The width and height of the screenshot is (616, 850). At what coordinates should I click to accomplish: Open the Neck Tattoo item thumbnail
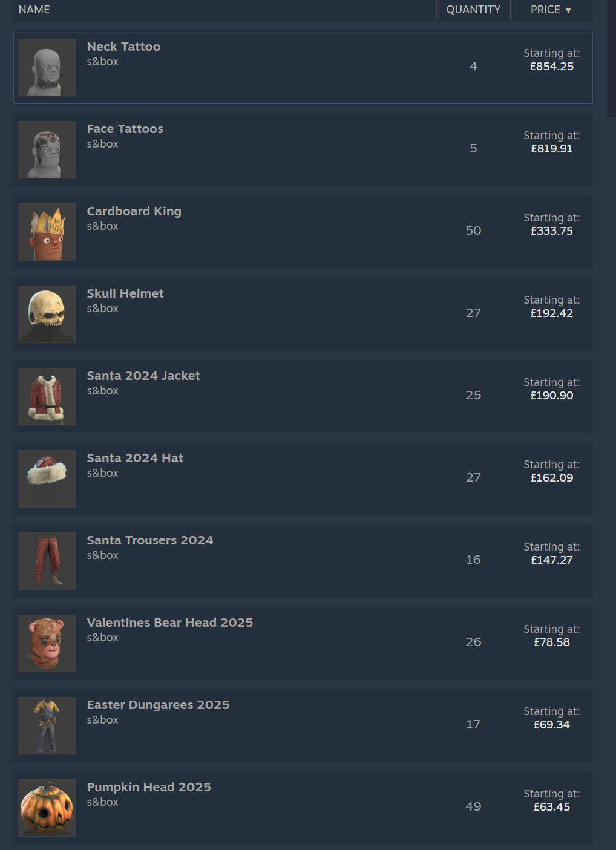click(x=47, y=67)
